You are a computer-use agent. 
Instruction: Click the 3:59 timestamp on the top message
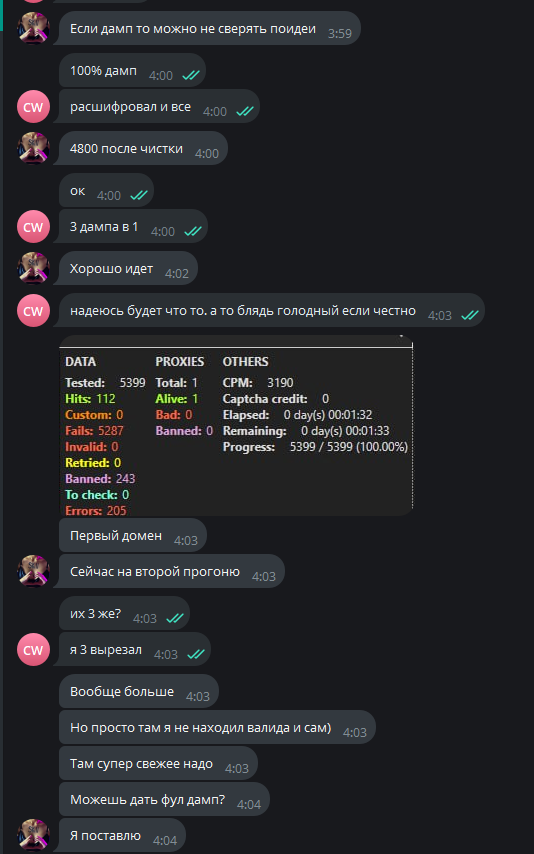coord(340,33)
